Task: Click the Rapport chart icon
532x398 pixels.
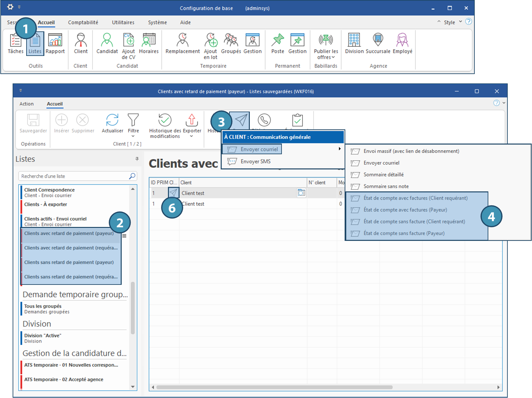Action: coord(55,40)
